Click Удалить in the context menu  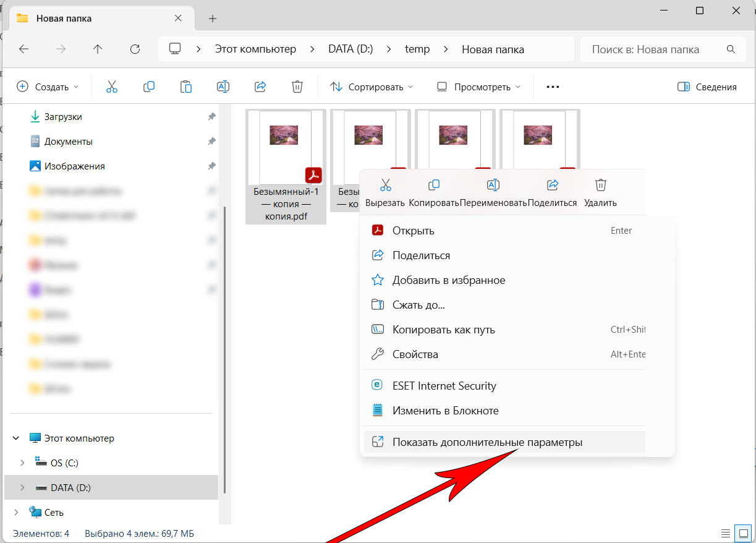(600, 193)
